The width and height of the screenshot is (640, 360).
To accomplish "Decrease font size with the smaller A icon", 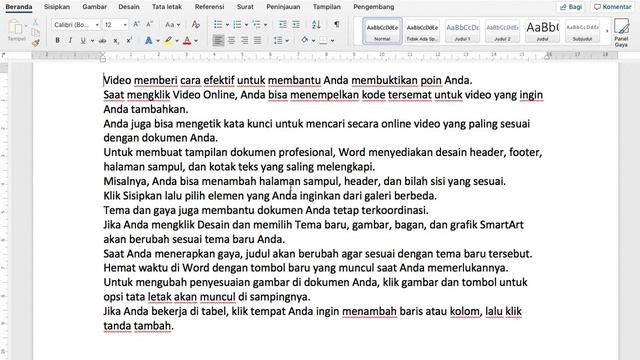I will pos(149,24).
